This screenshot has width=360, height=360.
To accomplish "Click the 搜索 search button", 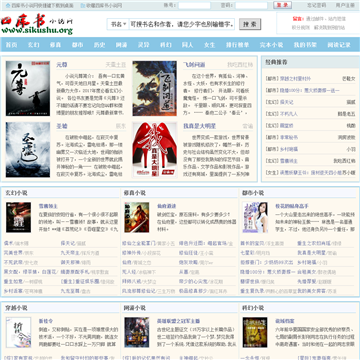I will click(x=250, y=24).
